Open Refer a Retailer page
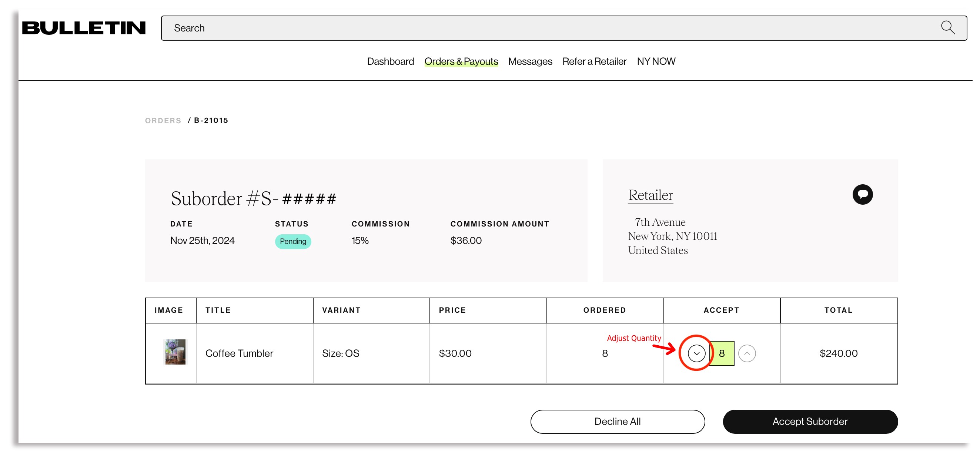Screen dimensions: 980x453 pos(594,61)
